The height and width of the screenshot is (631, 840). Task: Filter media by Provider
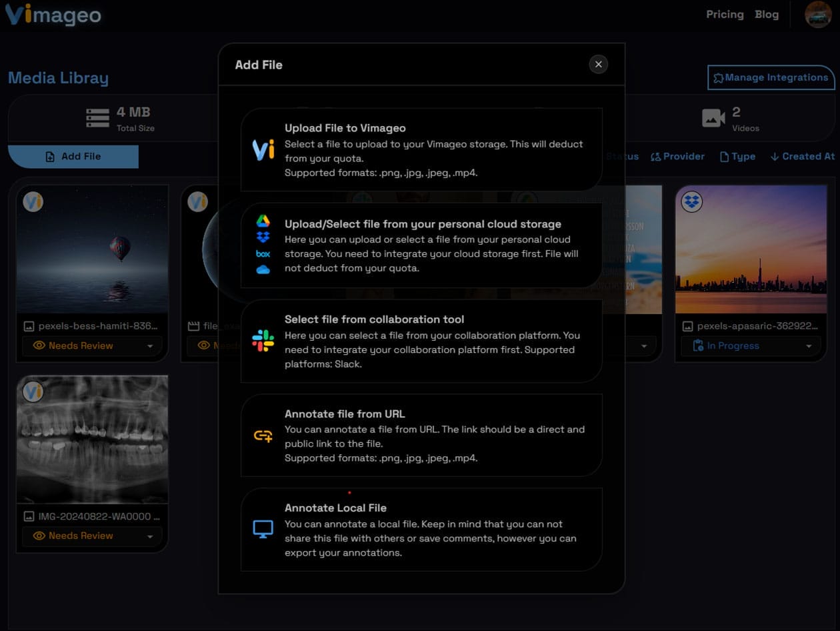[x=677, y=157]
